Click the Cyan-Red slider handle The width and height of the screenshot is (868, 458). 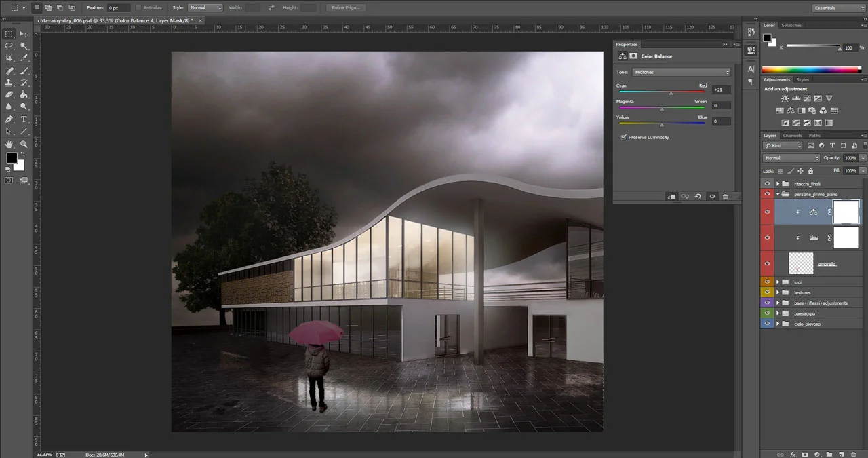671,93
